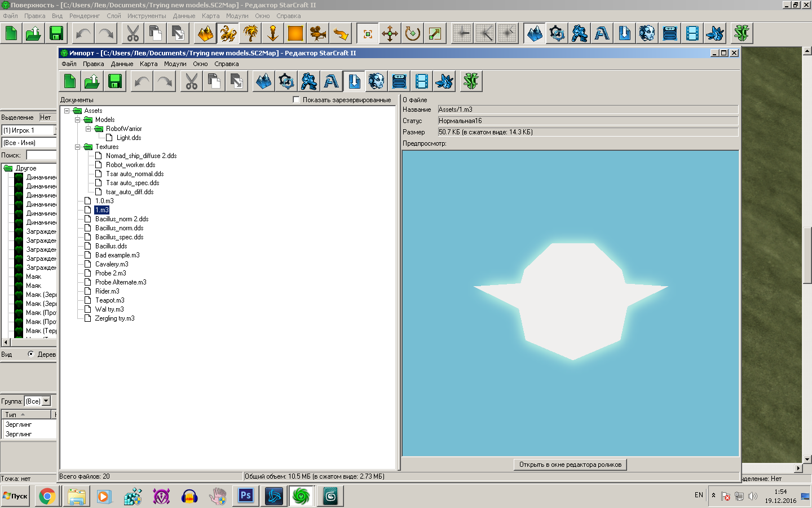Open 'Файл' menu in Import window
Viewport: 812px width, 508px height.
pyautogui.click(x=69, y=64)
